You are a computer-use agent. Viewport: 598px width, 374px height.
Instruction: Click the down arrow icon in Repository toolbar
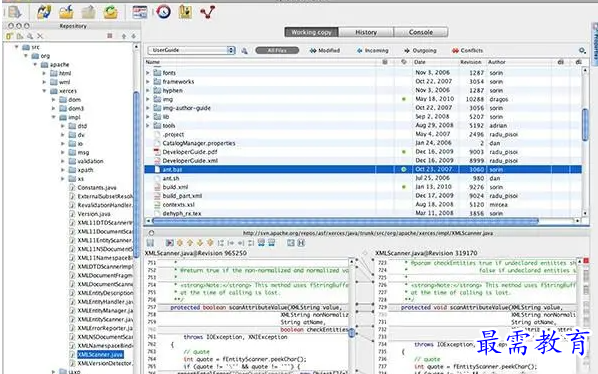tap(133, 36)
